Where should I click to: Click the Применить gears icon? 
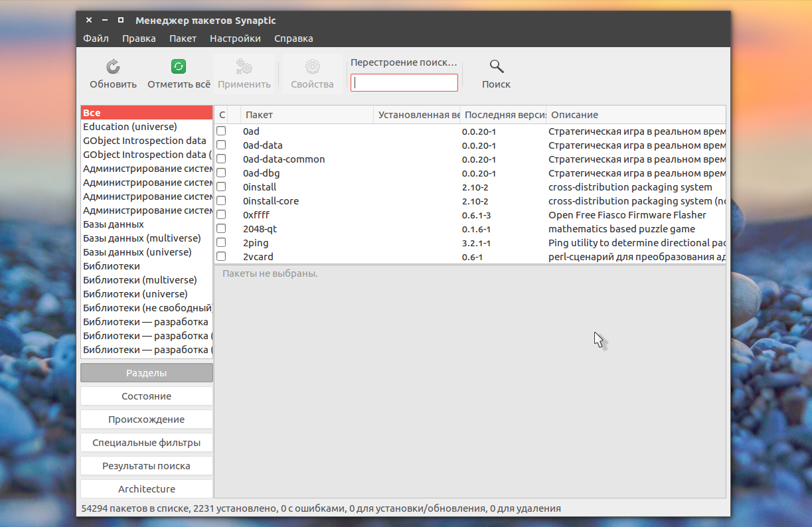coord(244,66)
